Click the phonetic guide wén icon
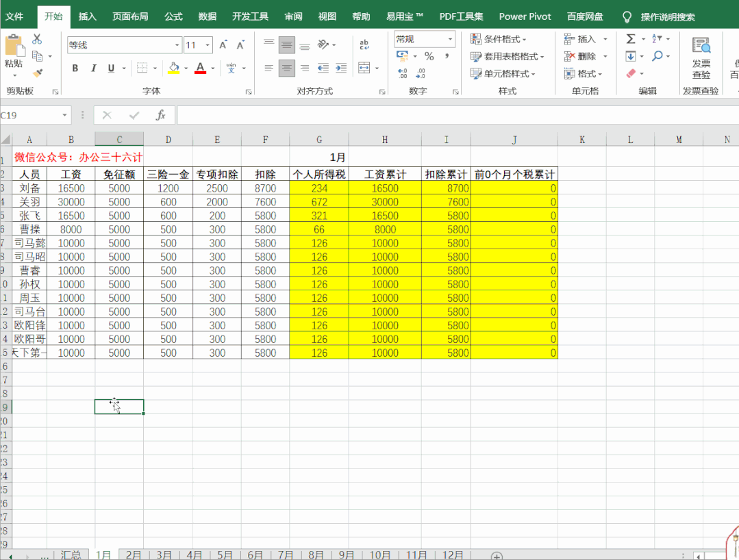Image resolution: width=739 pixels, height=560 pixels. [231, 68]
